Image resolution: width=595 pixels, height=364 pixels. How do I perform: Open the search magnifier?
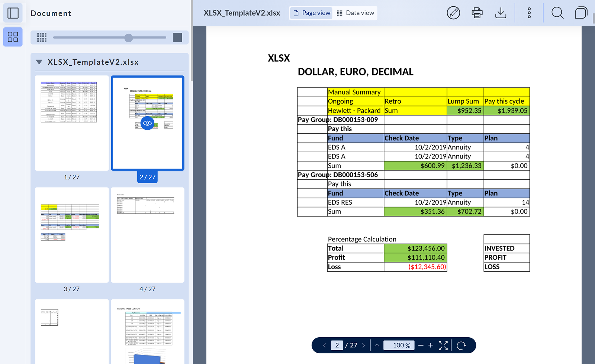click(557, 13)
